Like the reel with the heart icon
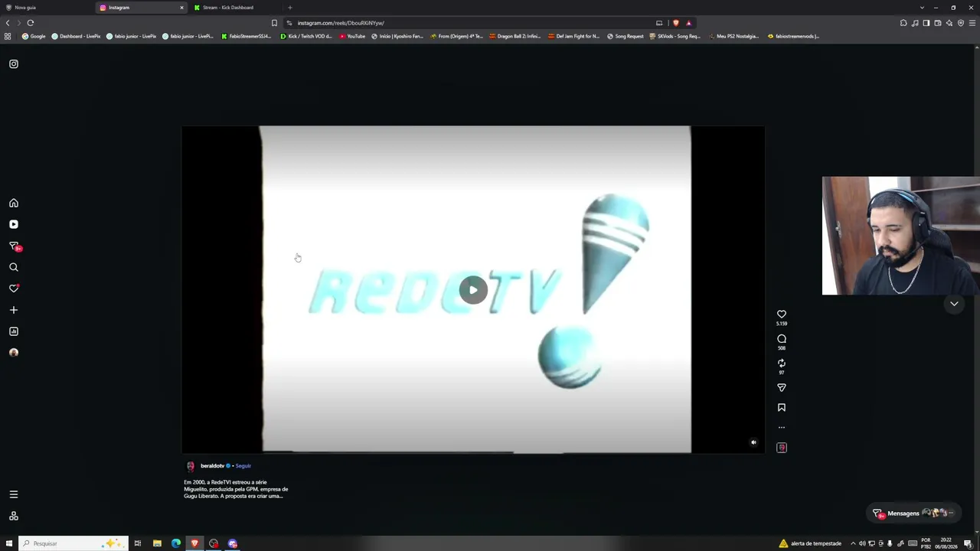This screenshot has width=980, height=551. (782, 314)
